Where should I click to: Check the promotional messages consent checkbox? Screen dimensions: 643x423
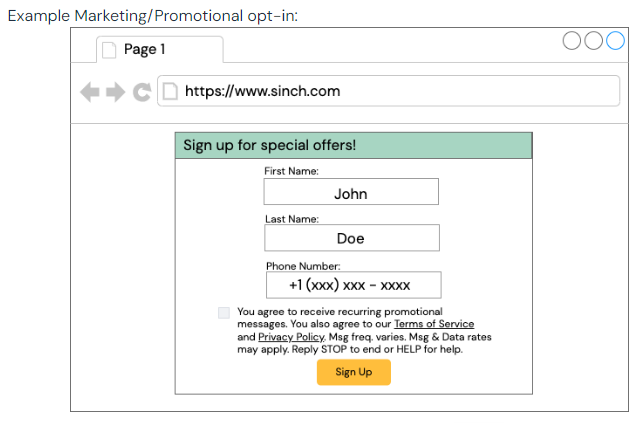point(224,313)
